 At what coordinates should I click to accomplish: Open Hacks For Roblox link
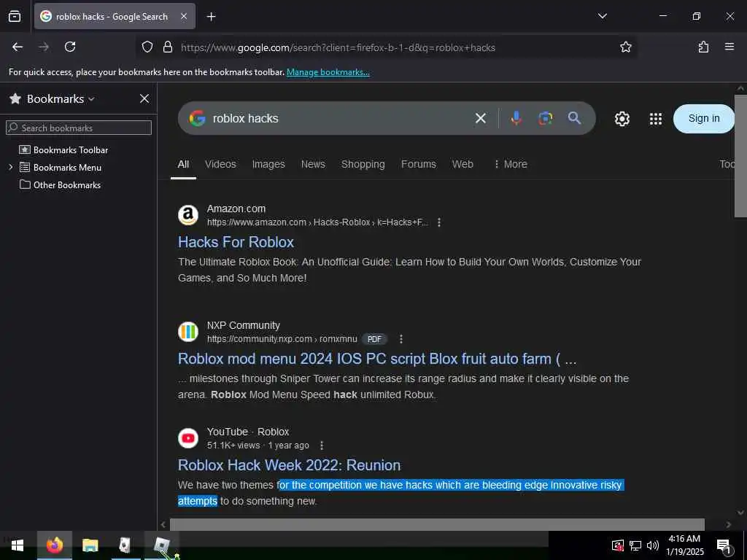click(x=236, y=242)
